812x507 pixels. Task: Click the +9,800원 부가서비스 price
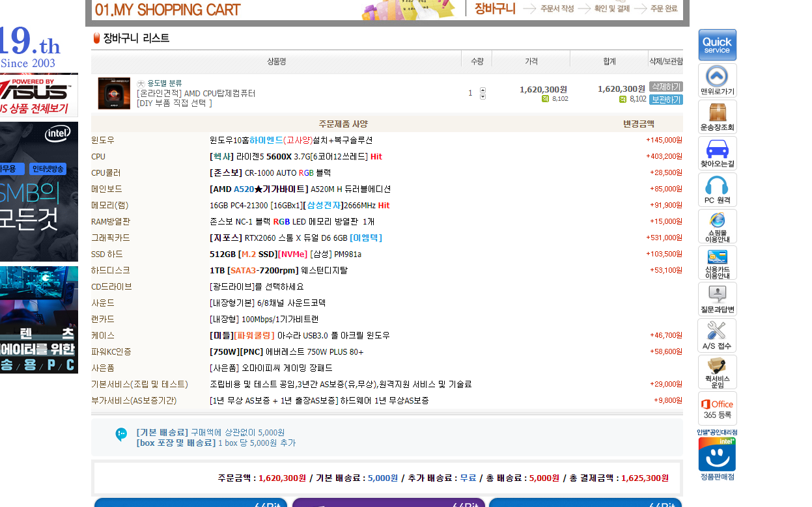(668, 400)
